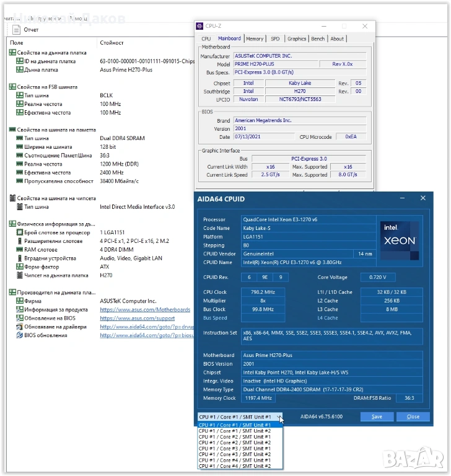Choose CPU #1 / Core #4 / SMT Unit #2
Image resolution: width=451 pixels, height=476 pixels.
click(234, 466)
